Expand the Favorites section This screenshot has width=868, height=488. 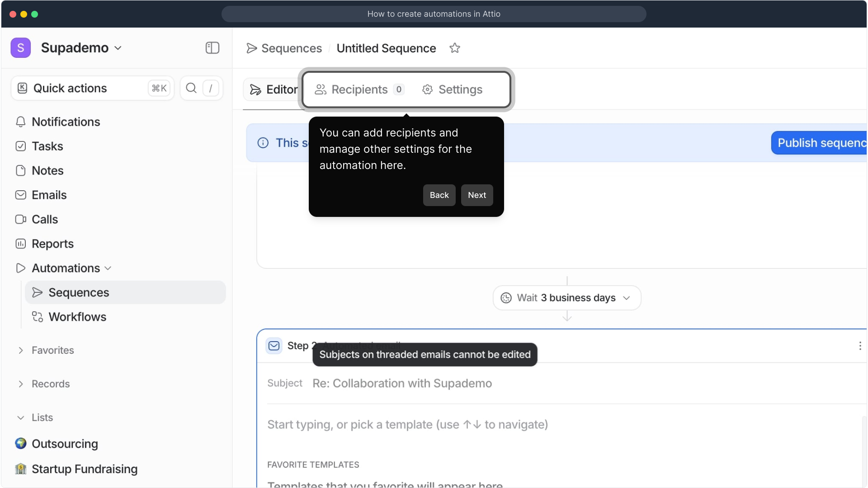[x=21, y=351]
